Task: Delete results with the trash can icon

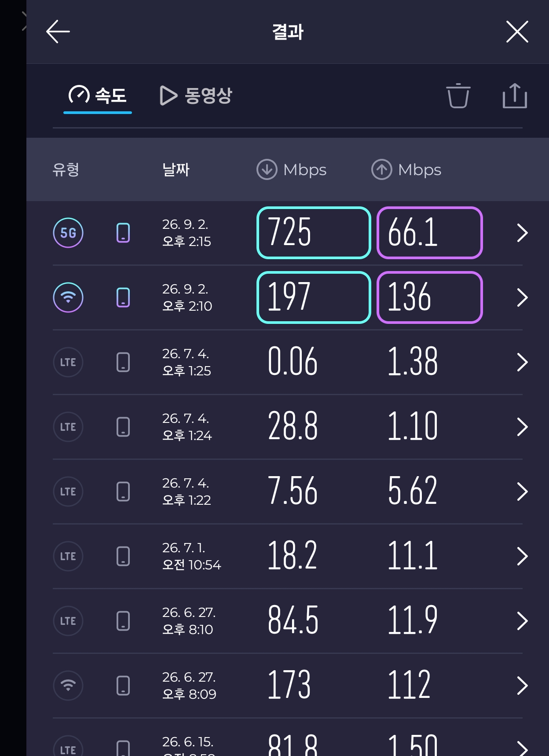Action: pyautogui.click(x=458, y=95)
